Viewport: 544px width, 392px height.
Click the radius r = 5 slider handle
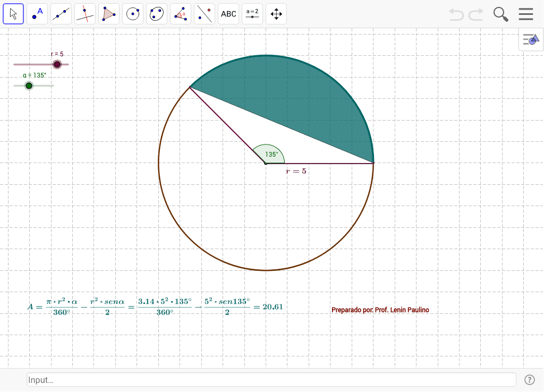point(57,64)
